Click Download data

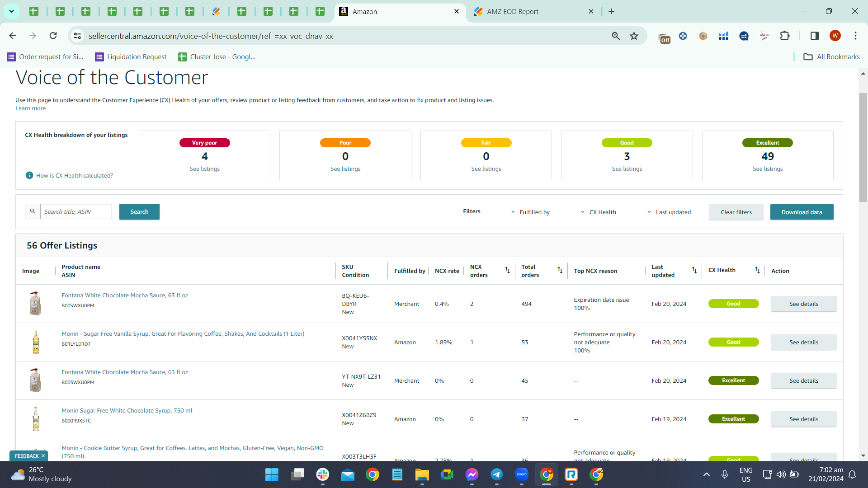pos(802,212)
